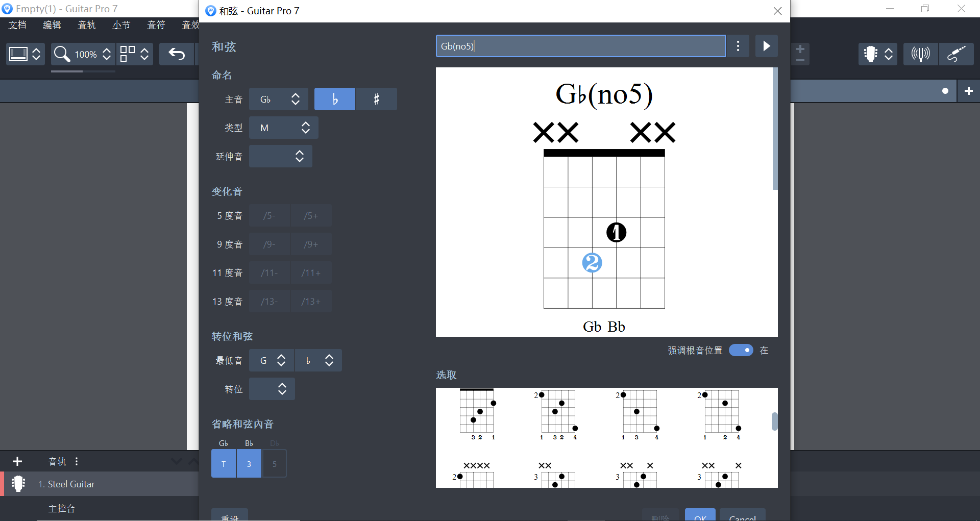The image size is (980, 521).
Task: Play the Gb(no5) chord preview
Action: (x=766, y=46)
